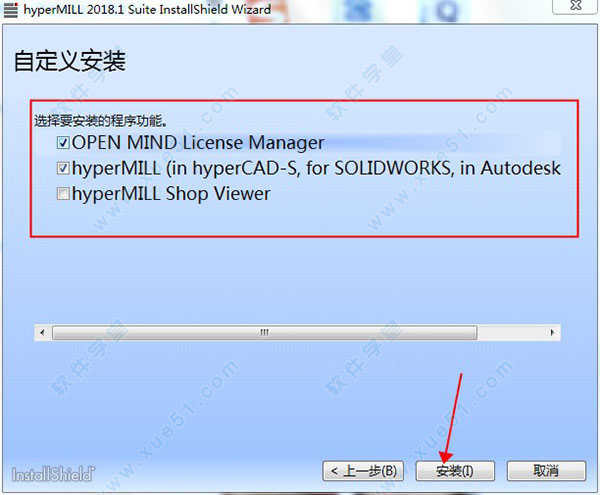Click the horizontal scrollbar left arrow
The height and width of the screenshot is (495, 600).
(42, 331)
